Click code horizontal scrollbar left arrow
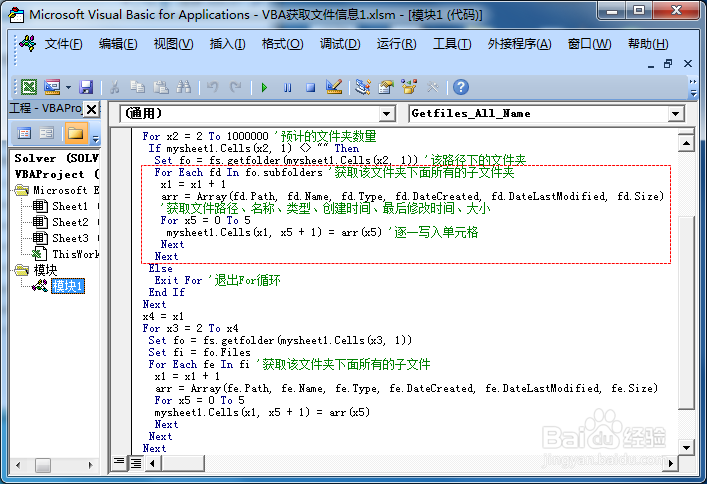 click(152, 463)
